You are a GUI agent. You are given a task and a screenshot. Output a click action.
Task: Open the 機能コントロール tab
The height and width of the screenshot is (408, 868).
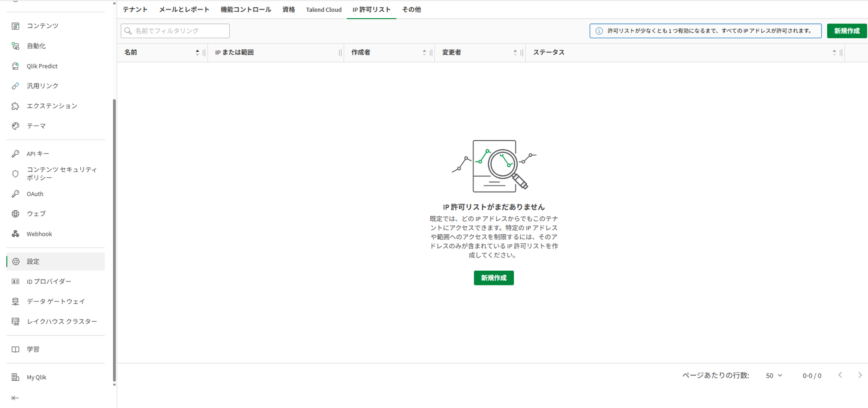pos(246,10)
